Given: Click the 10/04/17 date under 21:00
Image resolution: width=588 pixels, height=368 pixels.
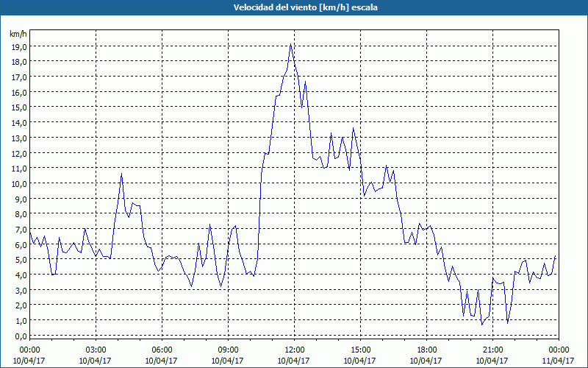Looking at the screenshot, I should [492, 361].
